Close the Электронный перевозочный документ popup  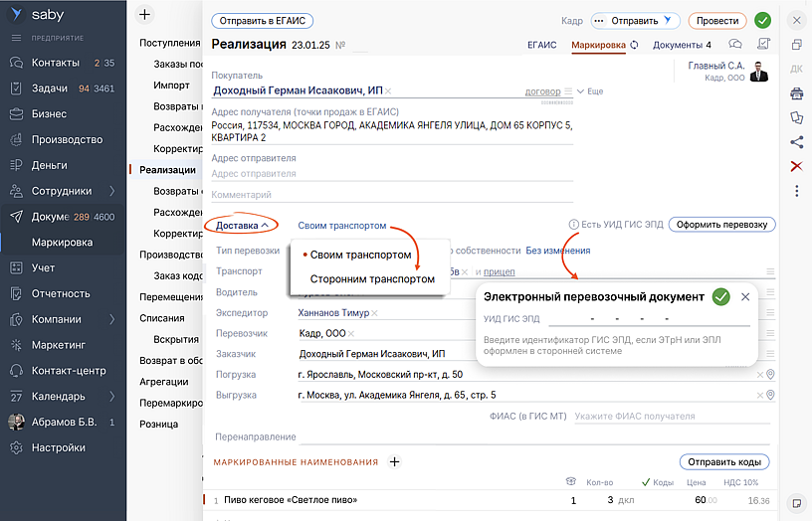[x=745, y=296]
